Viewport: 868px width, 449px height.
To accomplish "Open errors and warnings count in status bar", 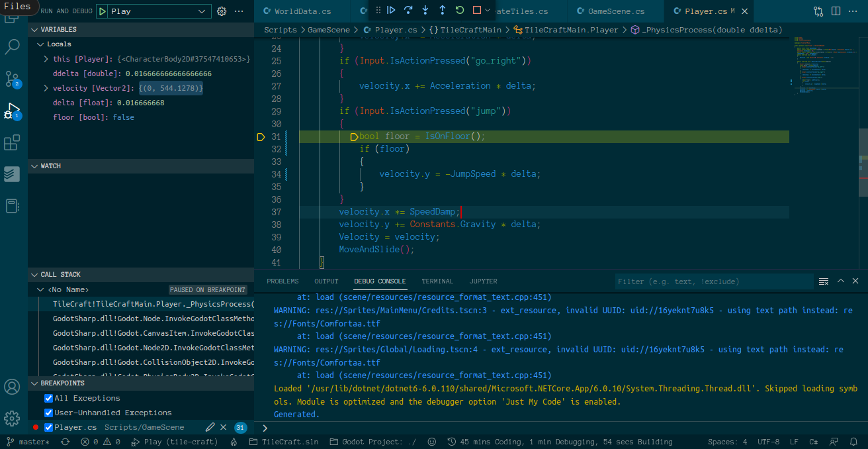I will click(101, 442).
